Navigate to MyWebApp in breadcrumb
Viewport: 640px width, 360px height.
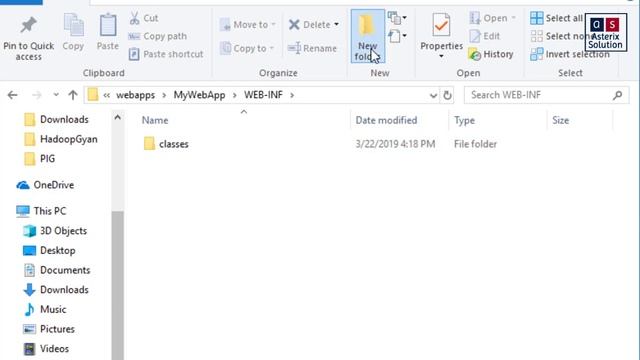pos(199,95)
